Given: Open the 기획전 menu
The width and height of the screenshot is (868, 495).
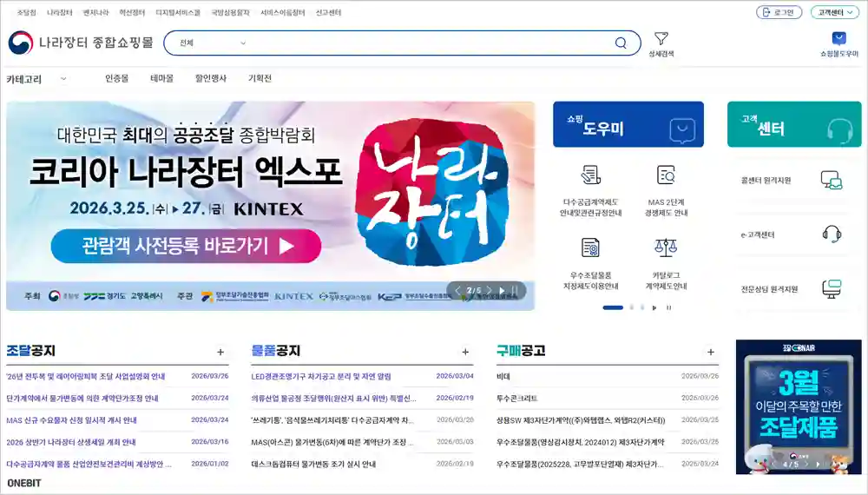Looking at the screenshot, I should [260, 79].
